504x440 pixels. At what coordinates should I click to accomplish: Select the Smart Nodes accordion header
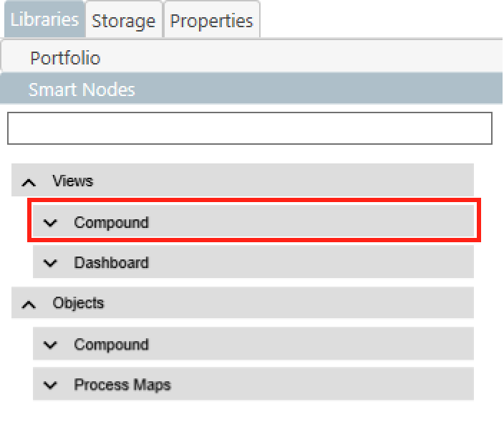click(x=82, y=90)
